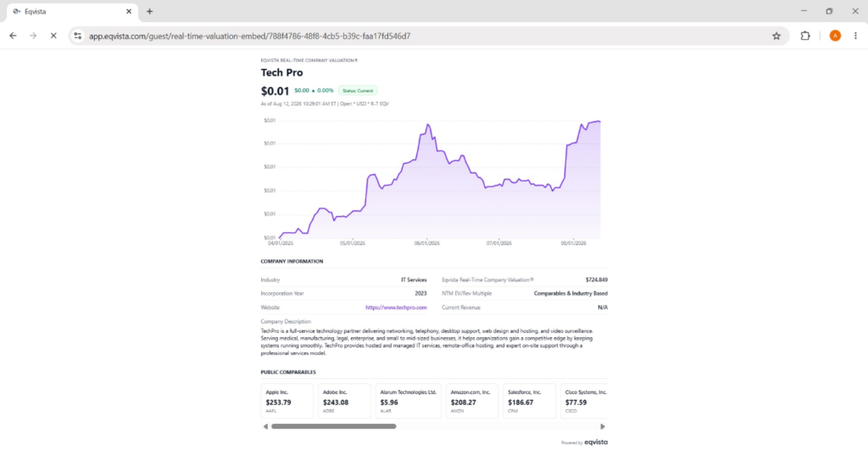Stop page loading with X button

tap(53, 36)
